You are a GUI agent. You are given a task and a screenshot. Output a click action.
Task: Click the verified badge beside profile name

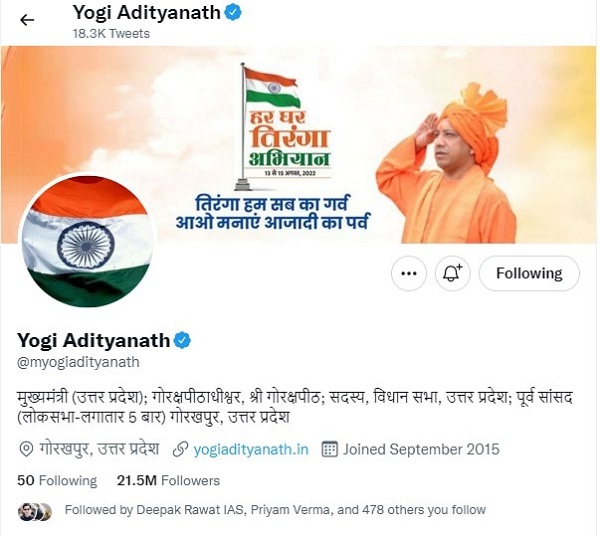[182, 340]
